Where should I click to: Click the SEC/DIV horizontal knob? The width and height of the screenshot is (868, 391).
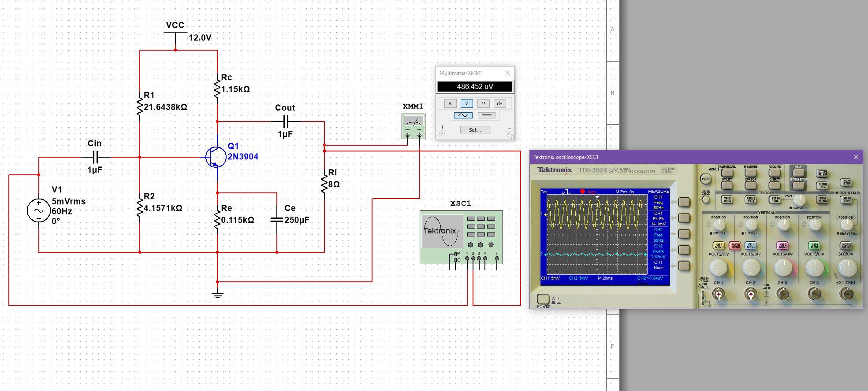tap(847, 268)
